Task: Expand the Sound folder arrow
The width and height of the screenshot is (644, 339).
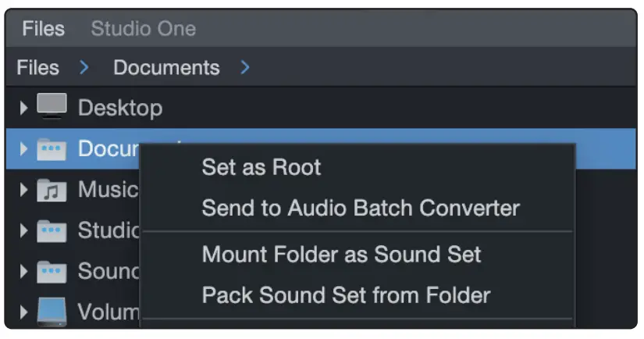Action: coord(24,273)
